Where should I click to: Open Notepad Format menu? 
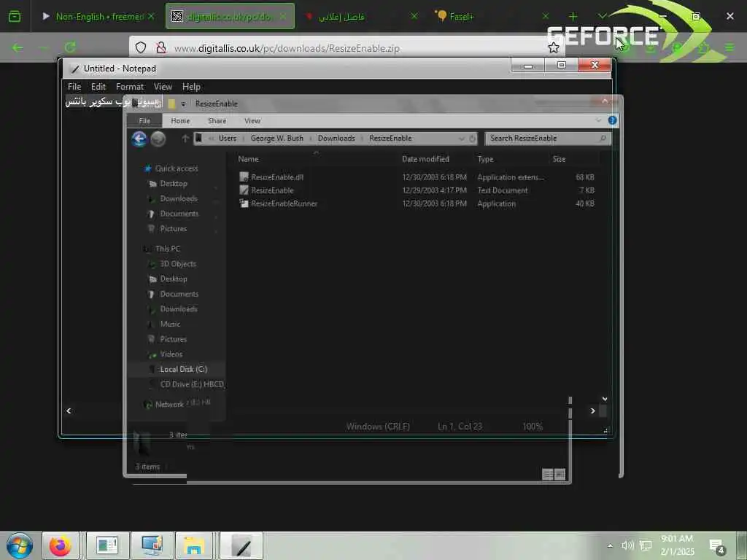pyautogui.click(x=130, y=87)
